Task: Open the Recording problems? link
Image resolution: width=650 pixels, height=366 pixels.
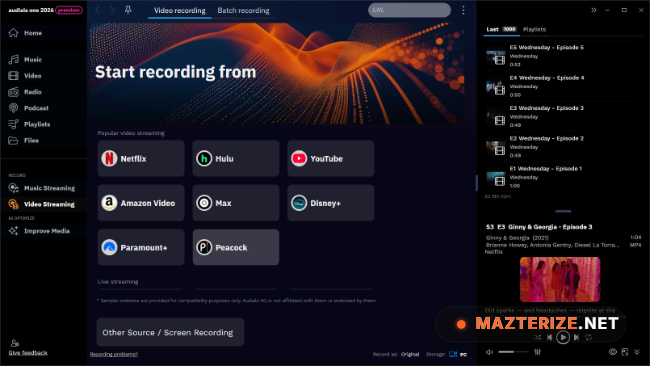Action: pos(114,354)
